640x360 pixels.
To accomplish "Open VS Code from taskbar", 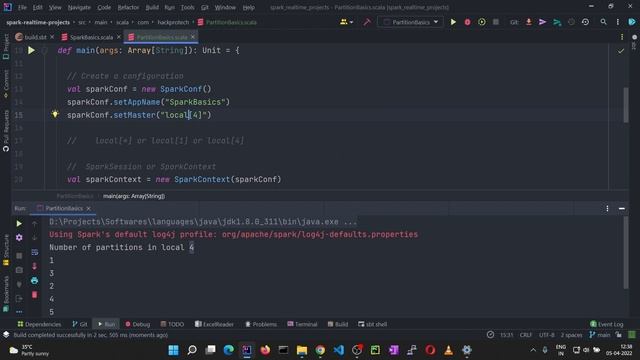I will click(339, 350).
